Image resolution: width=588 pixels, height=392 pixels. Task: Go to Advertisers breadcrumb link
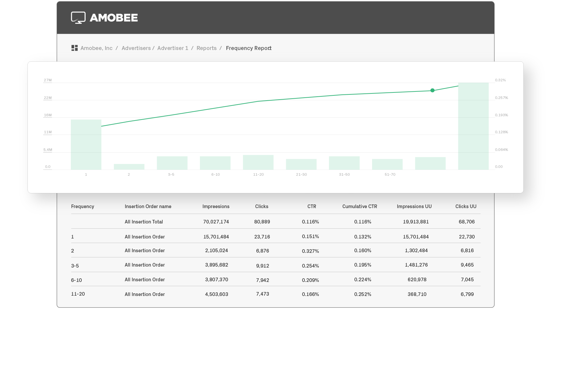coord(136,48)
